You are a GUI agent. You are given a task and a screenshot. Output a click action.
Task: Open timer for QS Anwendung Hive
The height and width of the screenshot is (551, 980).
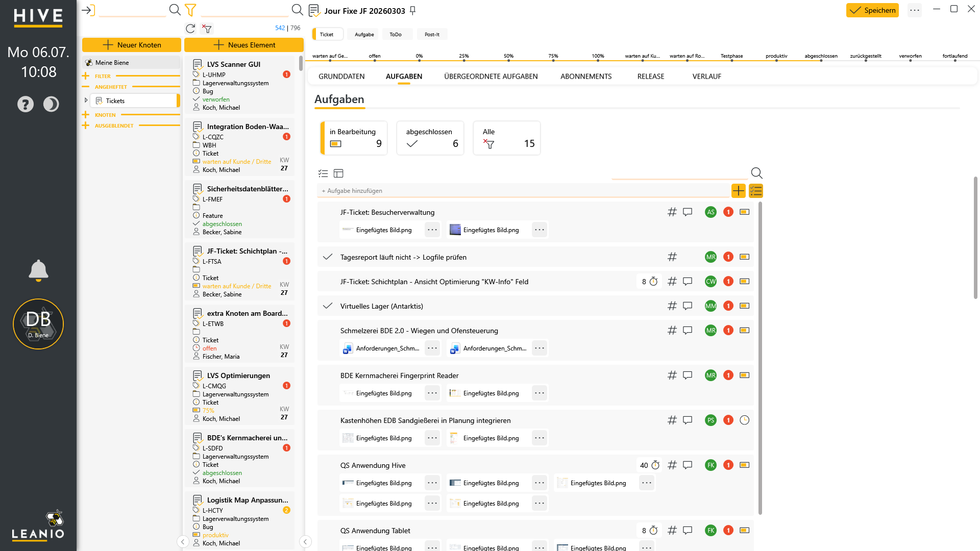point(655,465)
